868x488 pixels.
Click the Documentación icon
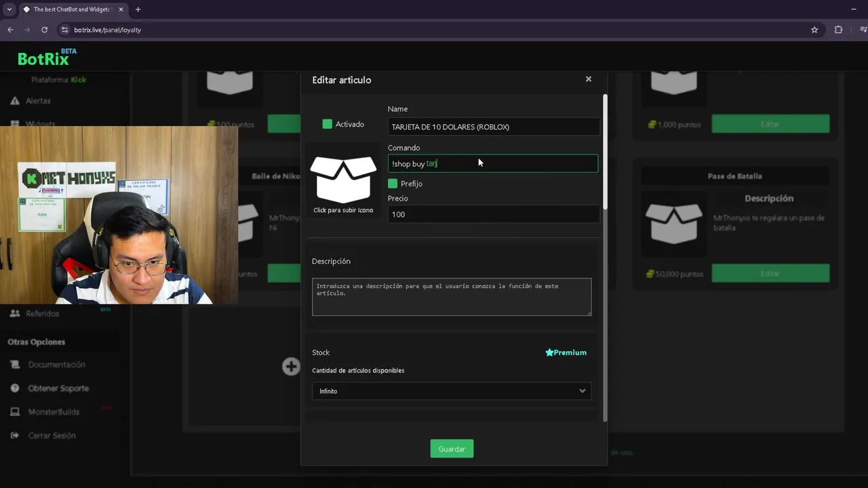pyautogui.click(x=15, y=365)
